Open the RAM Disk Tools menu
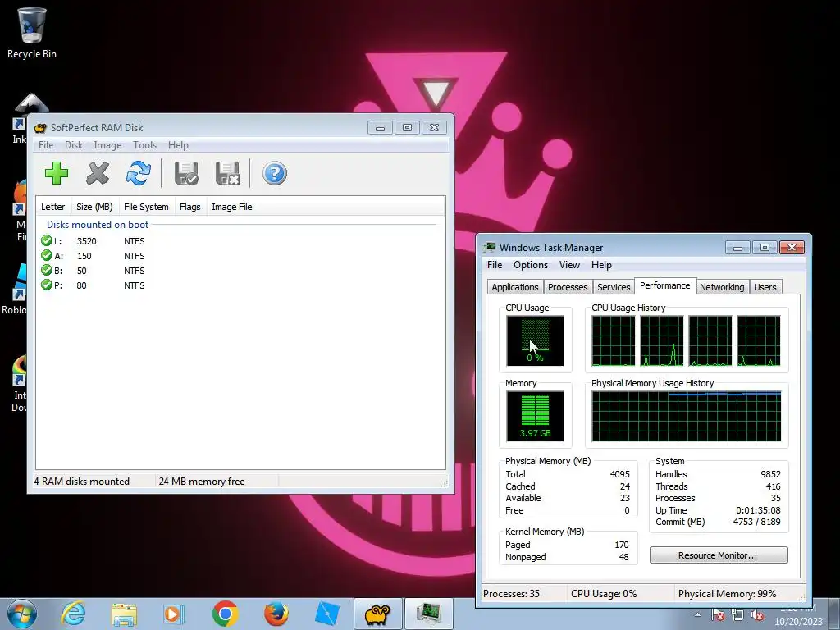 144,145
